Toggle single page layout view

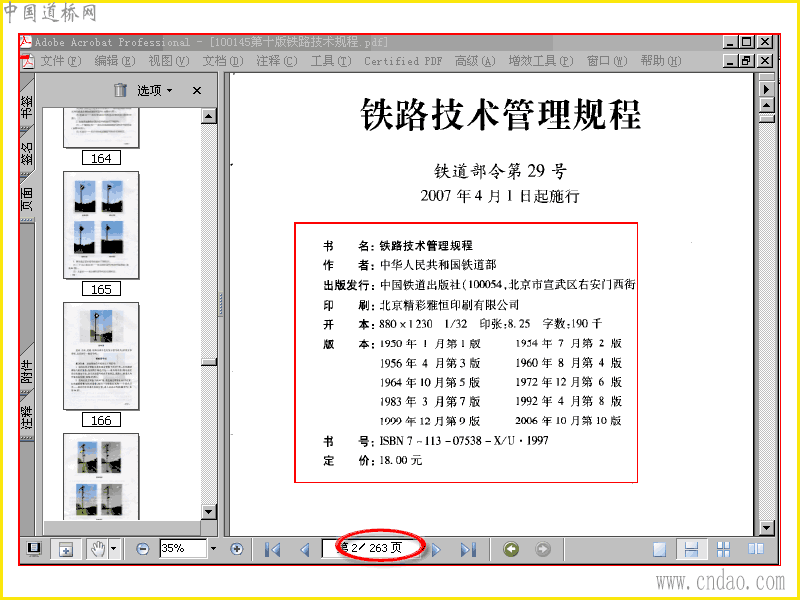[x=659, y=549]
